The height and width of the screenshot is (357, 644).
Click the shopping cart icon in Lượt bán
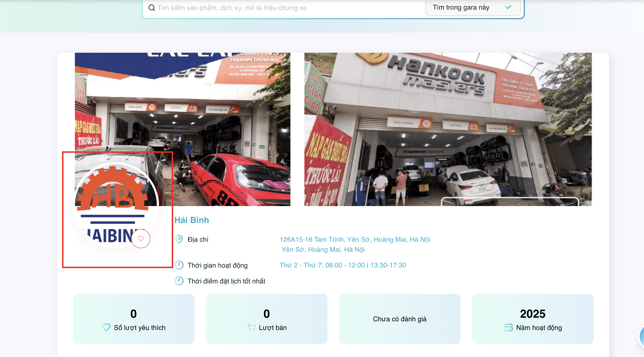point(251,327)
